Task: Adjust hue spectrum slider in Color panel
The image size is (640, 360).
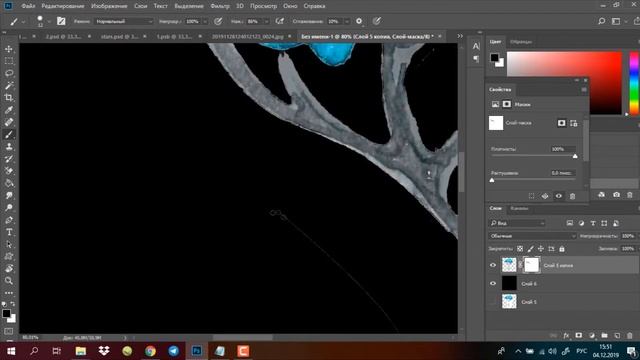Action: [x=634, y=83]
